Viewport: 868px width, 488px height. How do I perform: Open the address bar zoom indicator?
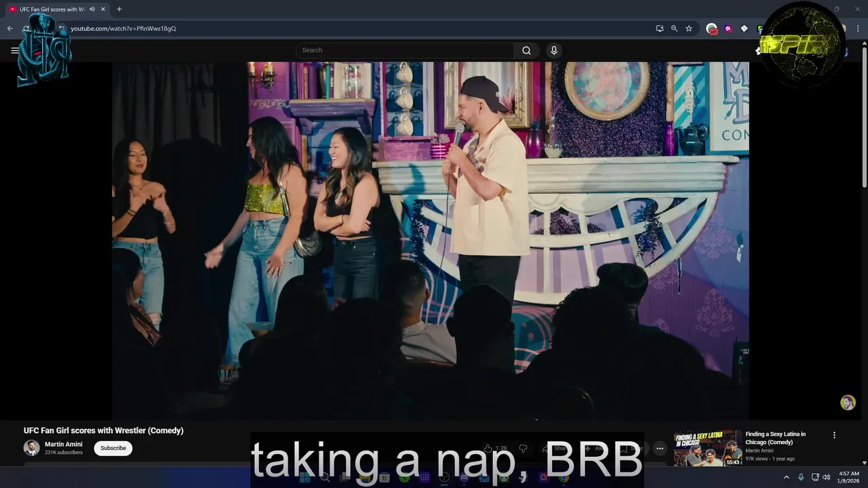point(674,28)
